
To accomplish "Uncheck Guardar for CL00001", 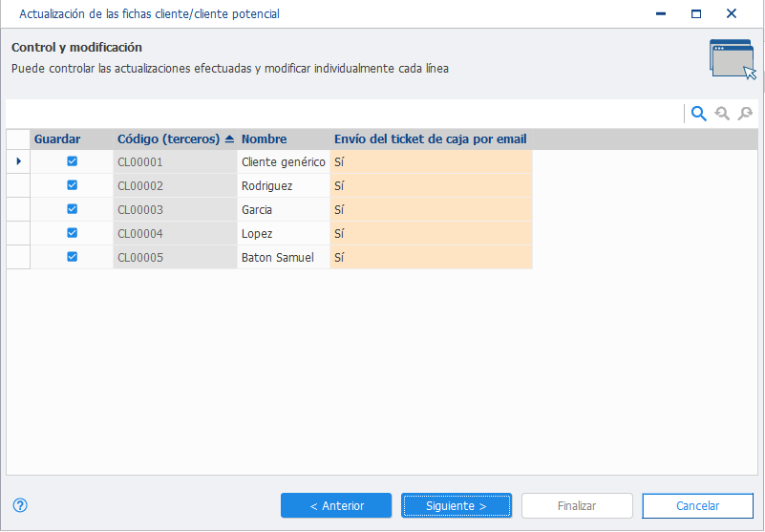I will pyautogui.click(x=73, y=161).
